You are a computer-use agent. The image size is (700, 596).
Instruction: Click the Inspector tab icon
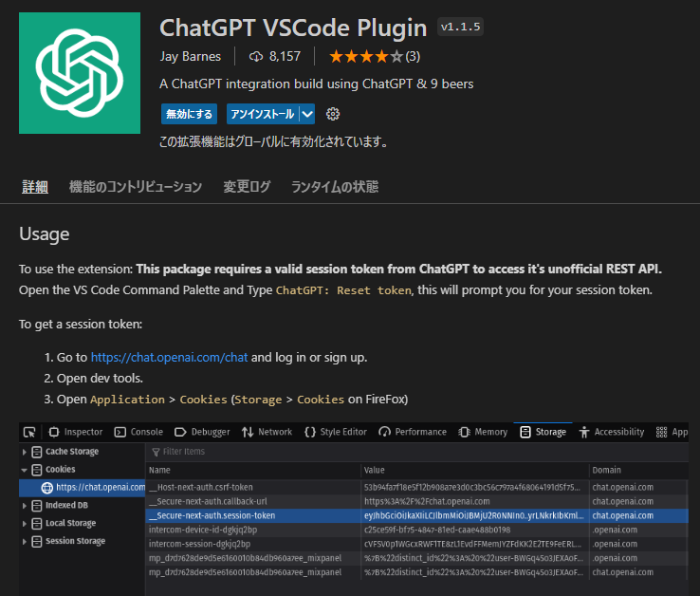(54, 432)
